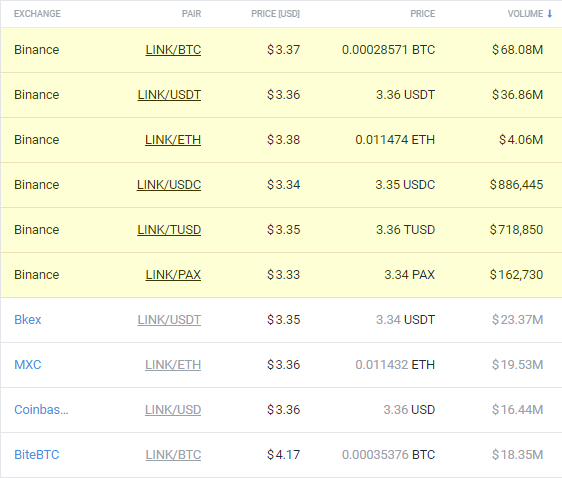Open Binance LINK/BTC pair link
This screenshot has height=478, width=562.
click(x=173, y=49)
